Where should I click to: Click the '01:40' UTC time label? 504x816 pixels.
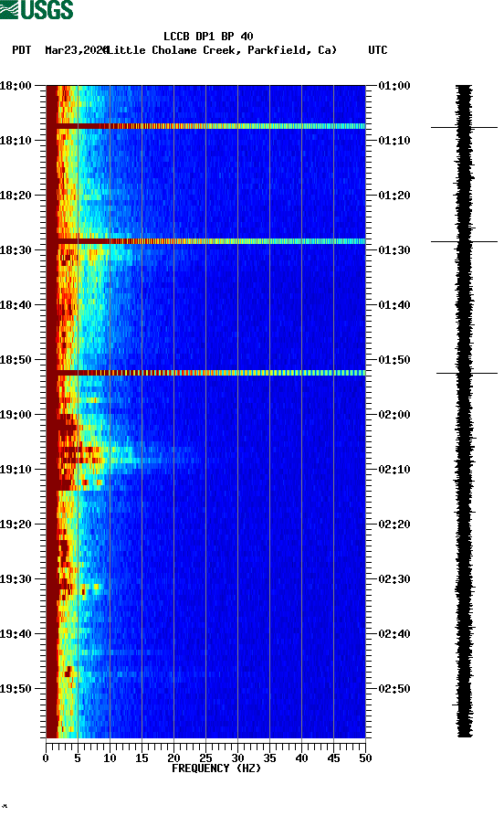tap(394, 305)
